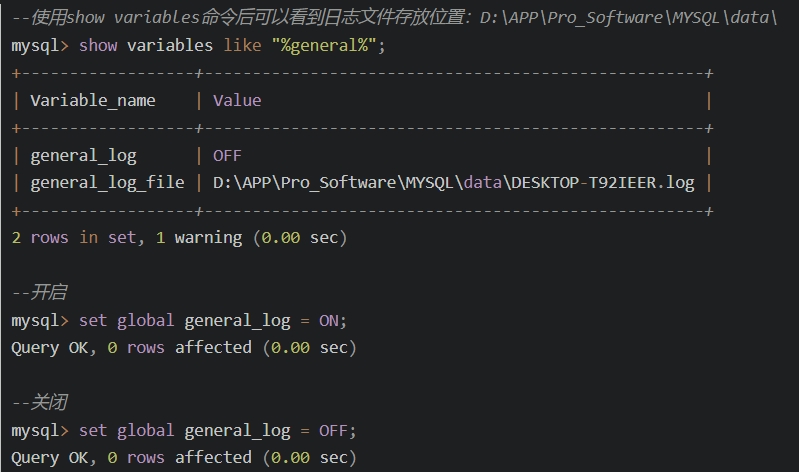Click the '--关闭' comment line
The height and width of the screenshot is (472, 799).
tap(39, 403)
